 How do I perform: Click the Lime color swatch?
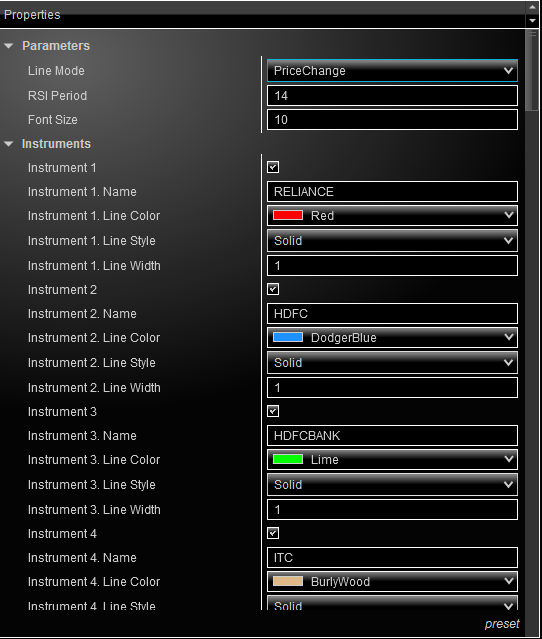coord(288,459)
